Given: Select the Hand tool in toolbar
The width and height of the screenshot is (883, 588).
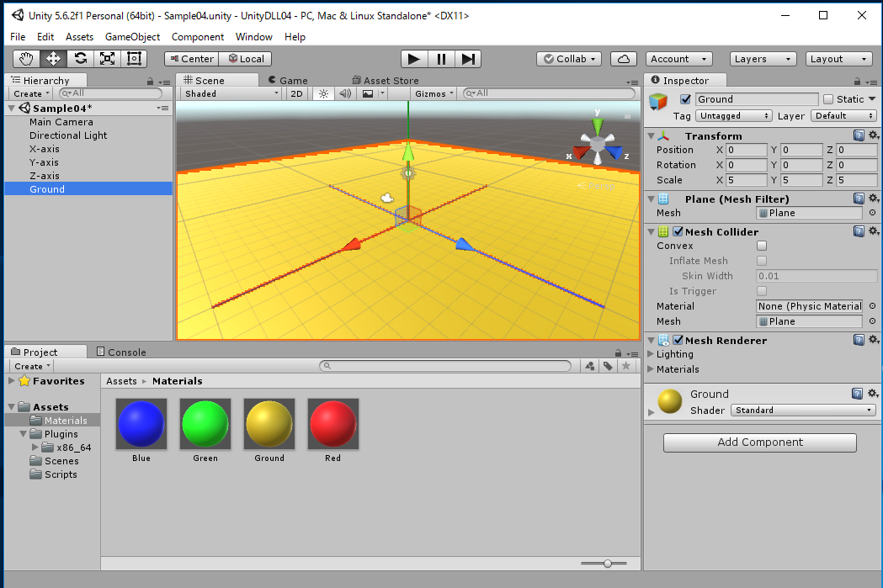Looking at the screenshot, I should point(26,59).
